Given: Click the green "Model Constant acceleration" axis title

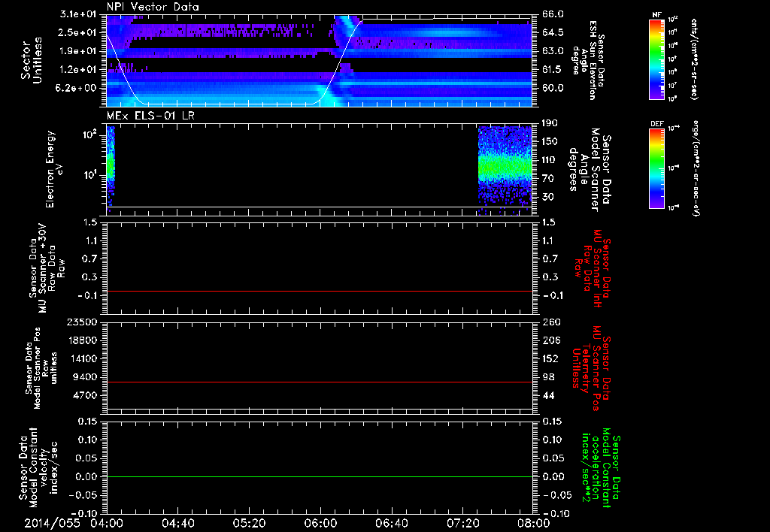Looking at the screenshot, I should point(601,467).
